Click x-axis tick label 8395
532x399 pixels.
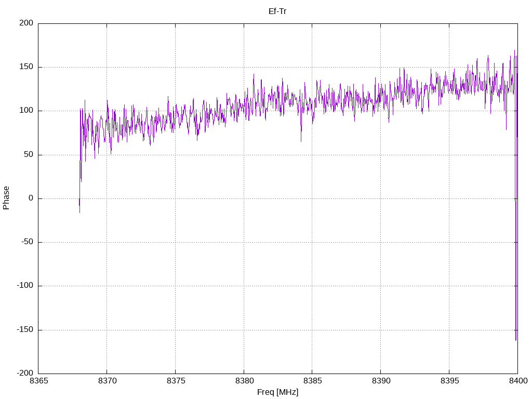click(x=449, y=381)
